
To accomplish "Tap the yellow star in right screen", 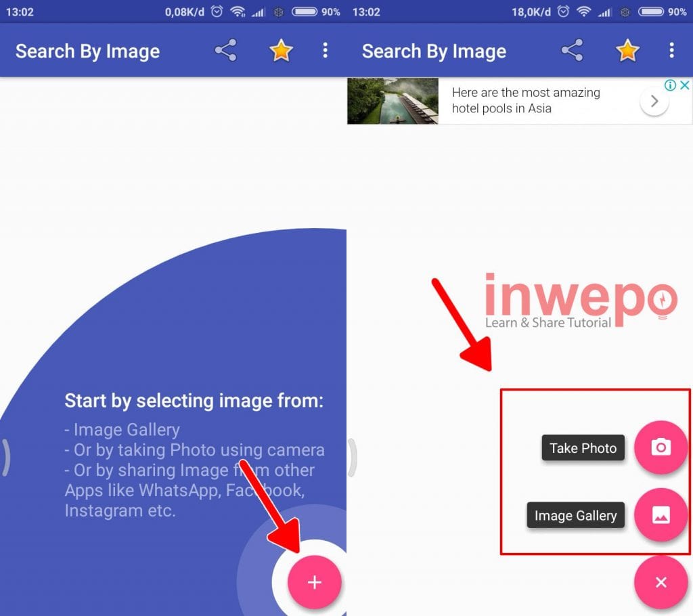I will [627, 50].
